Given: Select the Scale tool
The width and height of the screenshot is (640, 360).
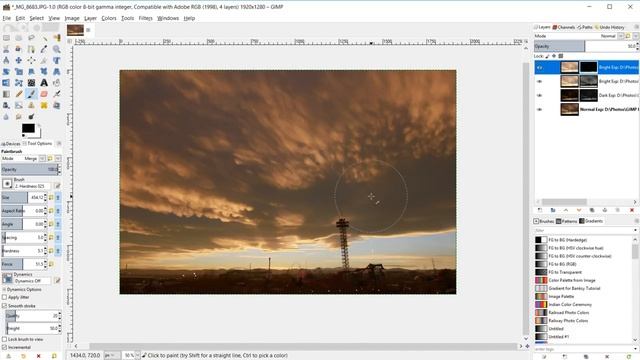Looking at the screenshot, I should click(x=19, y=71).
